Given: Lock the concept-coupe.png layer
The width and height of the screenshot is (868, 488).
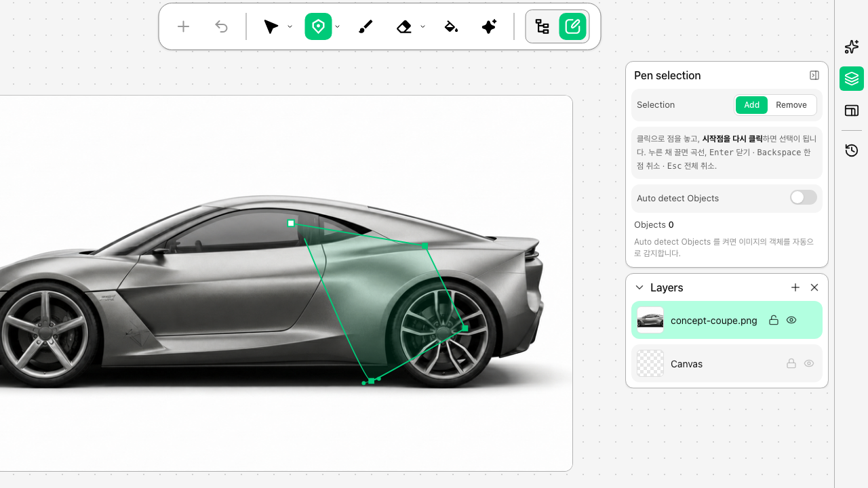Looking at the screenshot, I should (773, 320).
